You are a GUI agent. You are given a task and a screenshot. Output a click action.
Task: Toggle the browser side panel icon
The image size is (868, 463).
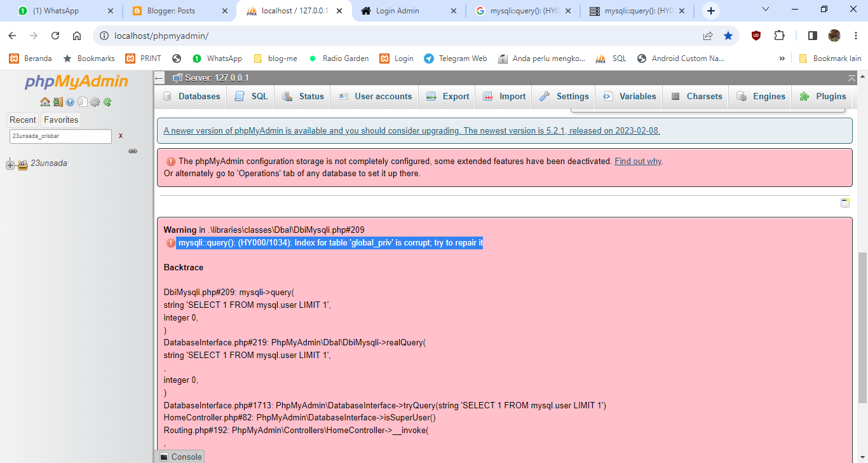[x=812, y=36]
